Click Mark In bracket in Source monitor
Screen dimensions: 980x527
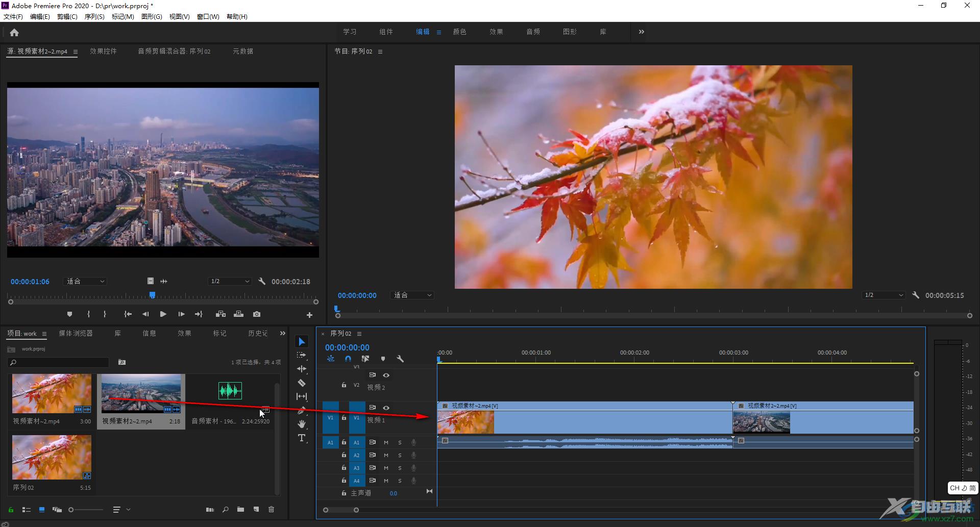tap(88, 314)
